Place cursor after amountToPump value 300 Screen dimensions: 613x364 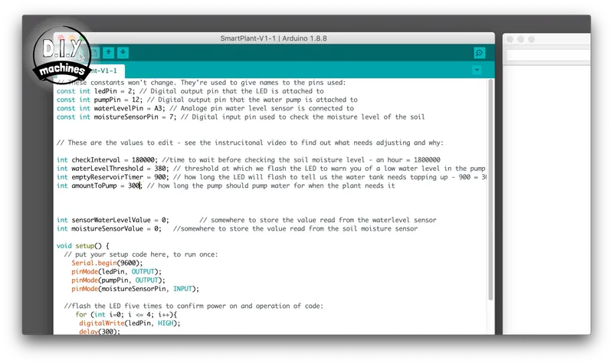coord(141,186)
